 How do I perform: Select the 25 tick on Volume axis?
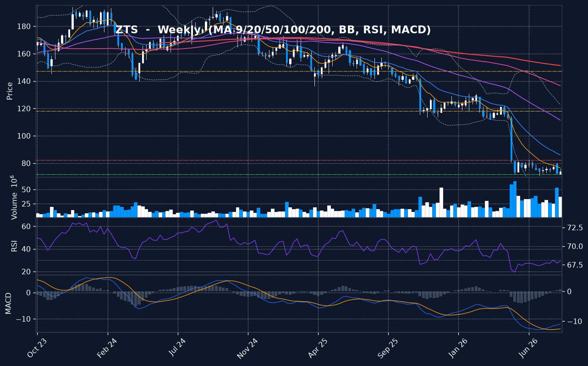tap(27, 204)
